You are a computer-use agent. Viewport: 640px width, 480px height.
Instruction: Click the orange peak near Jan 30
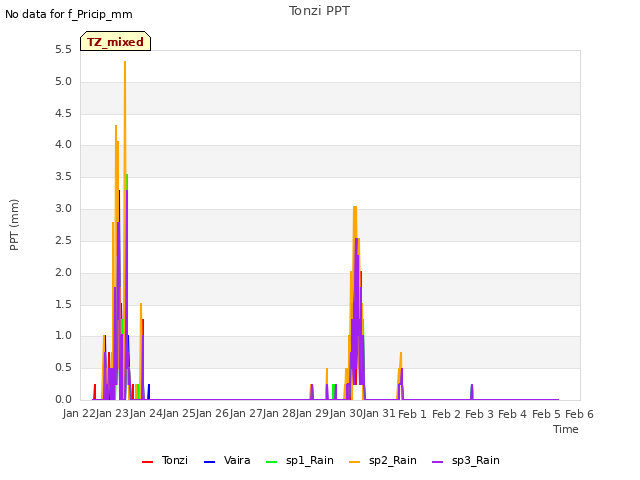[355, 207]
